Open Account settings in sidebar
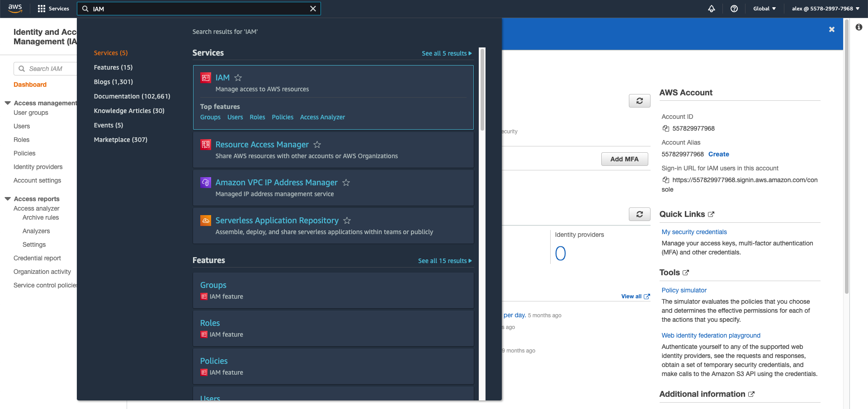This screenshot has width=868, height=409. (37, 180)
